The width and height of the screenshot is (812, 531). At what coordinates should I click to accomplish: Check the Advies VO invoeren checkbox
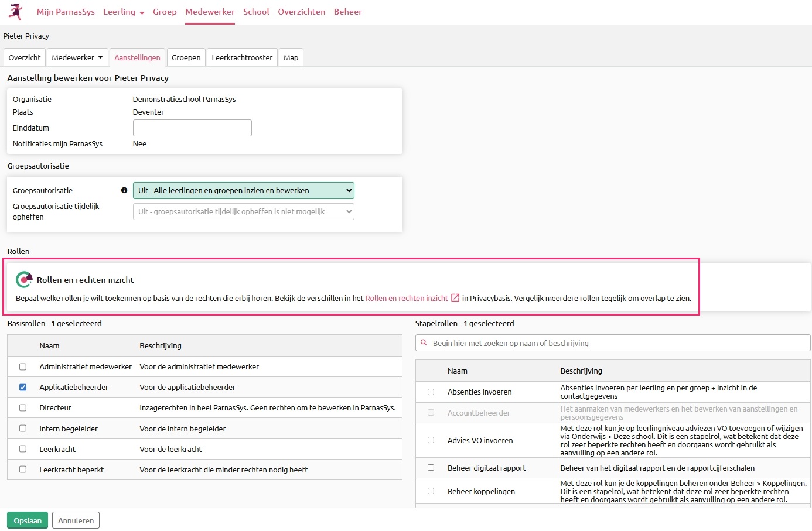431,440
